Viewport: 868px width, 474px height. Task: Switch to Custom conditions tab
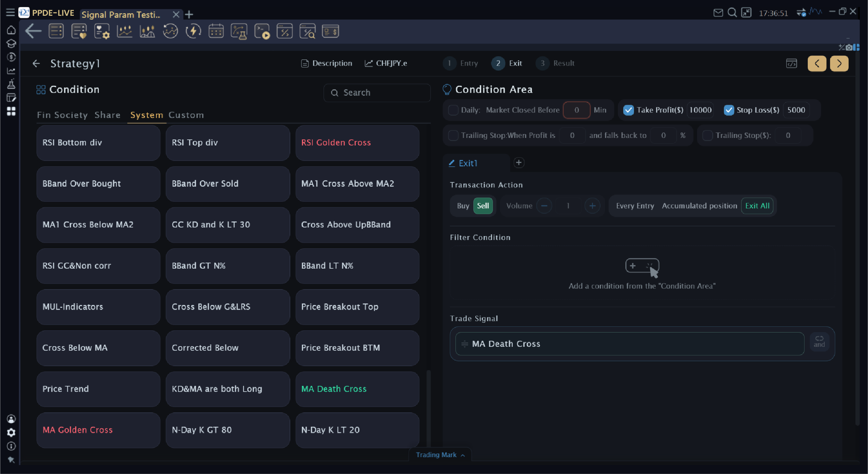[186, 115]
